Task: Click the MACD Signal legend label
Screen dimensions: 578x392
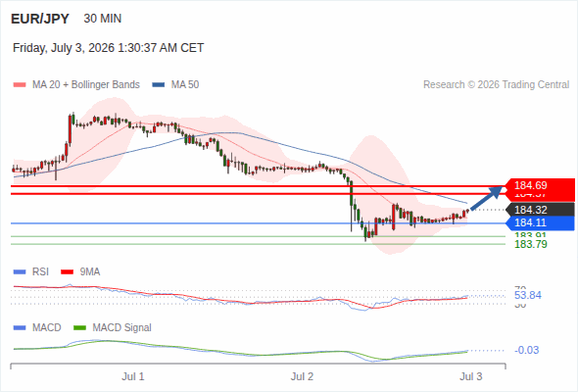Action: 122,327
